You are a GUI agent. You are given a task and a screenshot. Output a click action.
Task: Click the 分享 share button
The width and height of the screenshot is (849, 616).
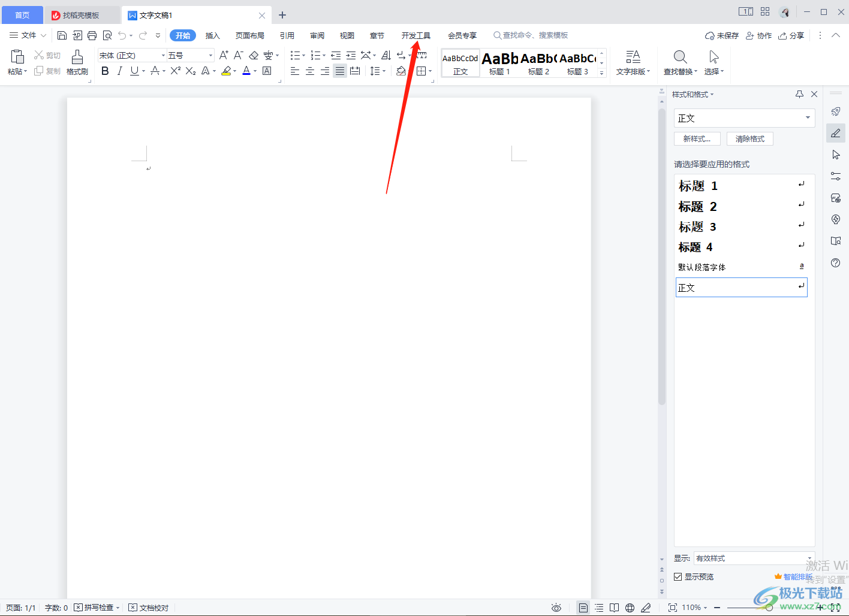tap(791, 35)
